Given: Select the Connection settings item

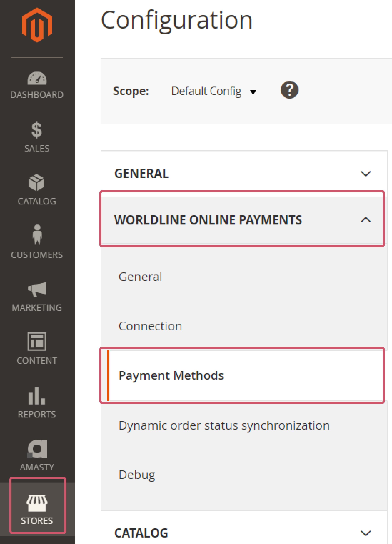Looking at the screenshot, I should 150,326.
